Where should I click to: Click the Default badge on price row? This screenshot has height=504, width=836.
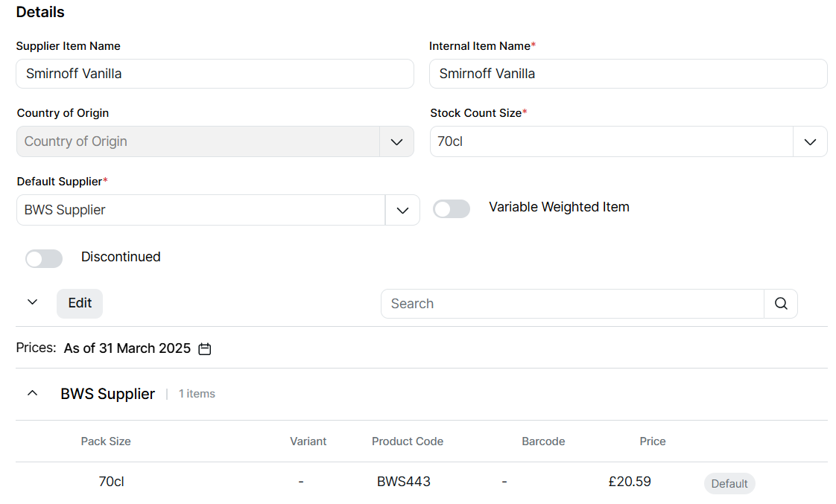coord(729,483)
